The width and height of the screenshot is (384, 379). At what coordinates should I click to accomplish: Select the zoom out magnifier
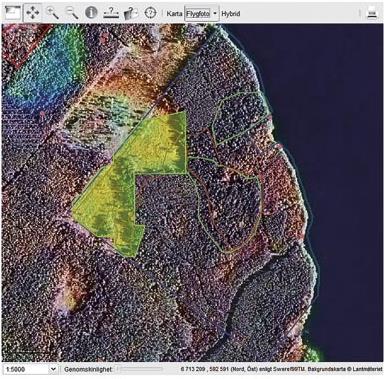[71, 13]
